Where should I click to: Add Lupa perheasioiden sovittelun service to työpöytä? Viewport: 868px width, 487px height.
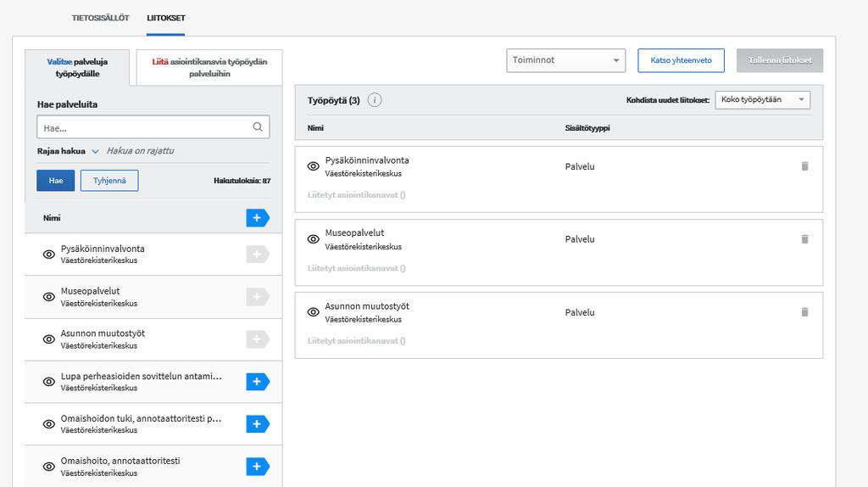[x=258, y=382]
